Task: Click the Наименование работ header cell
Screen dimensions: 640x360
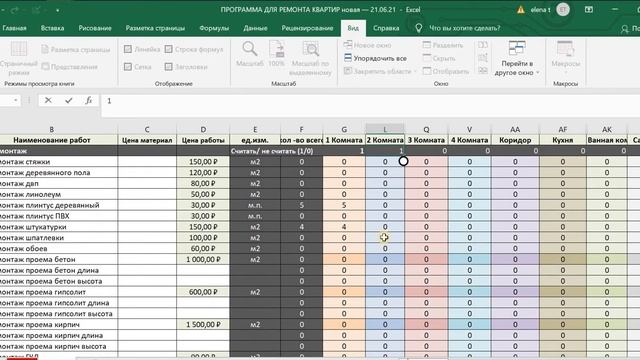Action: pos(51,140)
